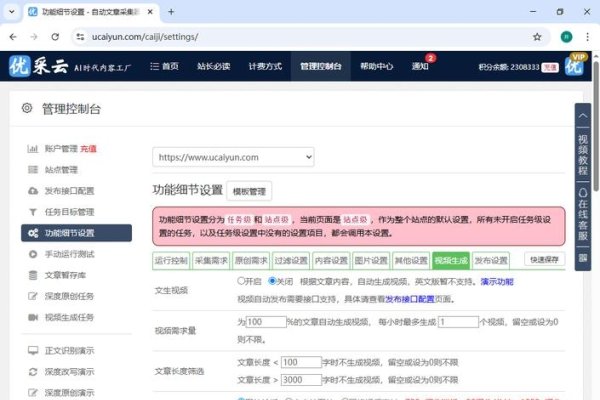Click the 深度原创任务 edit icon
600x400 pixels.
coord(33,296)
